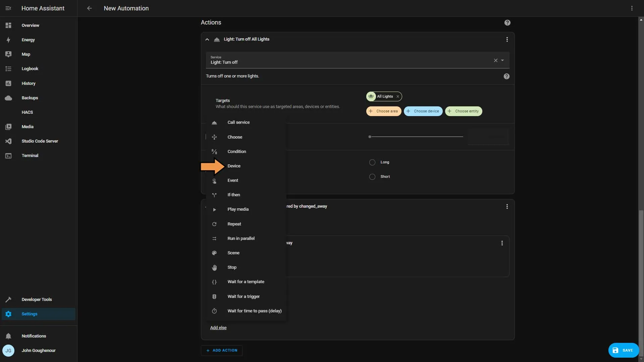Image resolution: width=644 pixels, height=362 pixels.
Task: Select Condition in the action menu
Action: (246, 151)
